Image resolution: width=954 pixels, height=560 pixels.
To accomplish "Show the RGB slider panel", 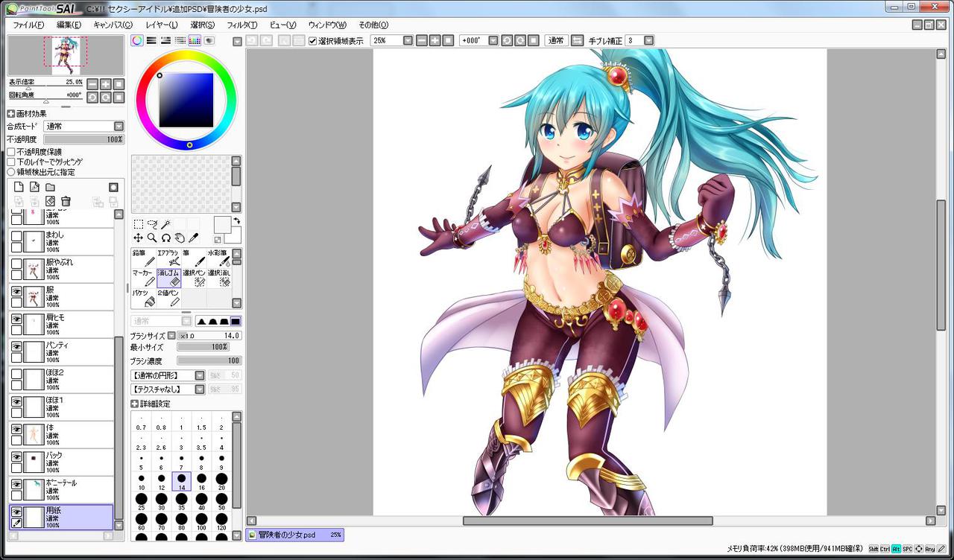I will coord(151,41).
